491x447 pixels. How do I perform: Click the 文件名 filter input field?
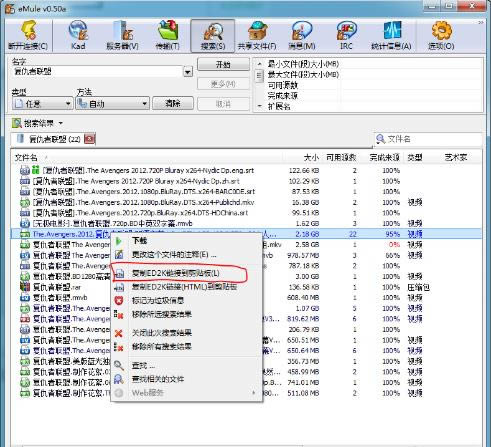pos(433,139)
